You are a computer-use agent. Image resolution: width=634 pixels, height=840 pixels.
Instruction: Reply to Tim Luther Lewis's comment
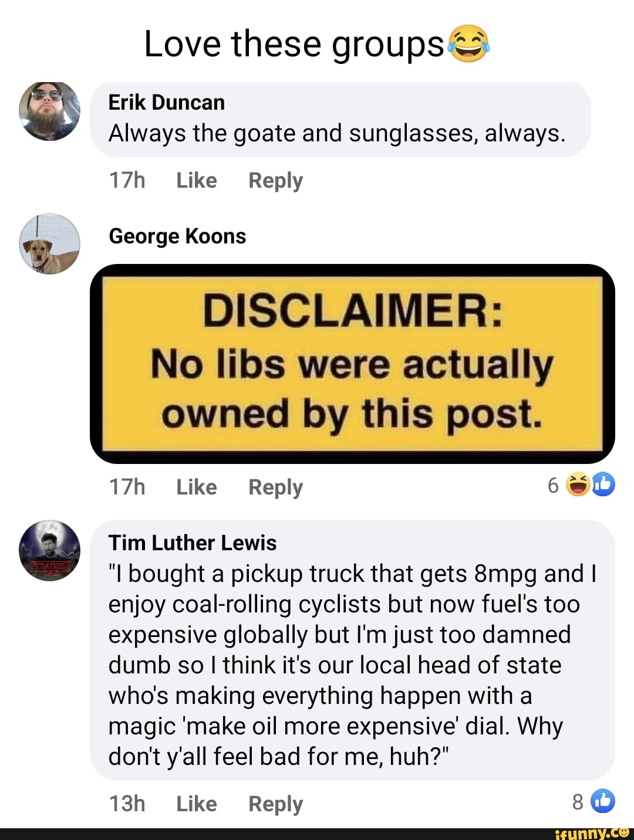tap(275, 804)
